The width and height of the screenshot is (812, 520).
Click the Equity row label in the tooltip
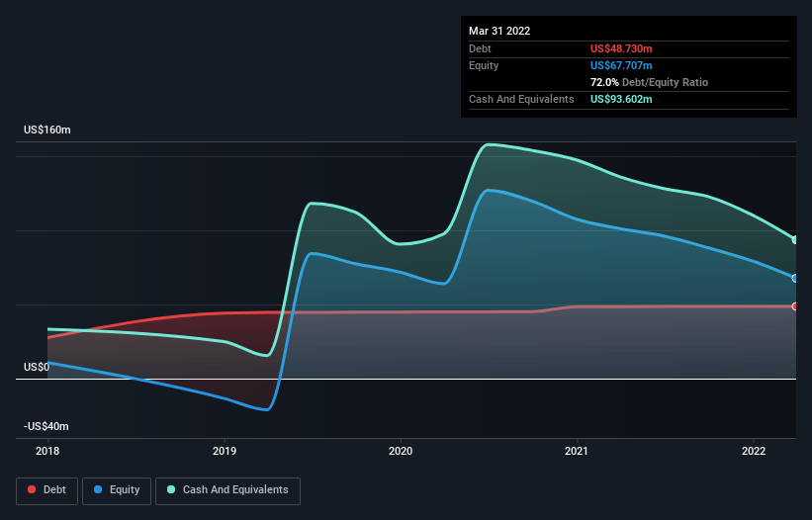point(484,65)
